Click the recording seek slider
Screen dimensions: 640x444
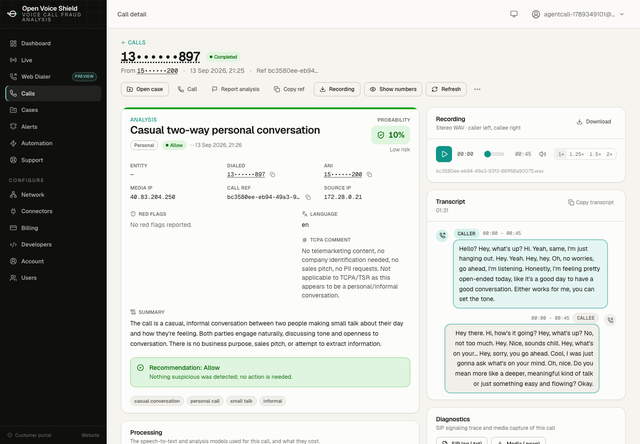[494, 154]
